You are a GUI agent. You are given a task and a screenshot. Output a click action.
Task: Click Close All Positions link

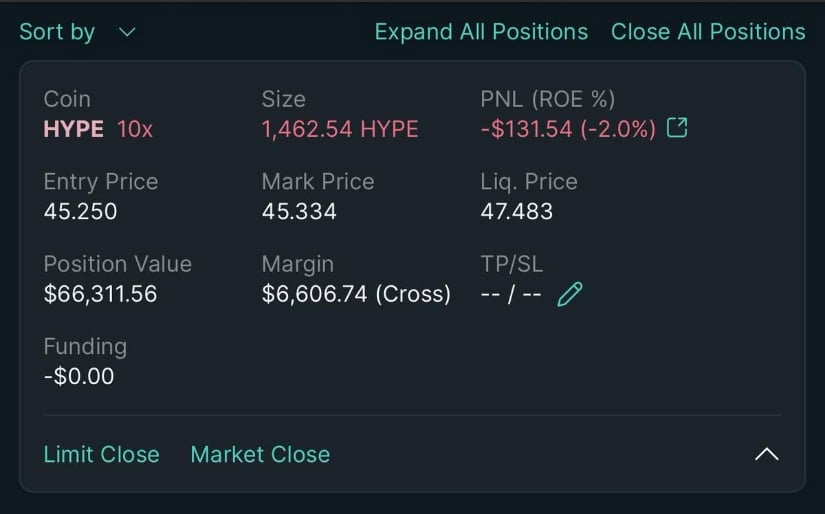point(708,32)
